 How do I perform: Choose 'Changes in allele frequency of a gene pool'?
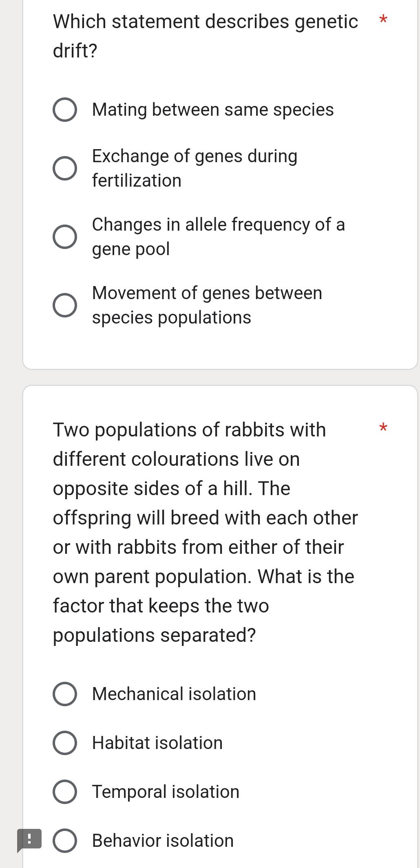tap(65, 236)
